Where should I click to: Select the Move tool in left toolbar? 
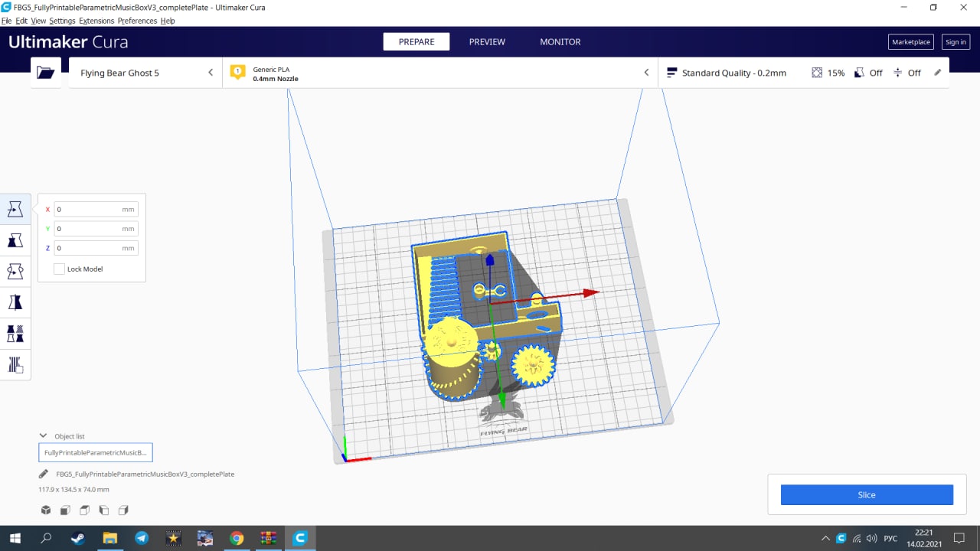15,209
